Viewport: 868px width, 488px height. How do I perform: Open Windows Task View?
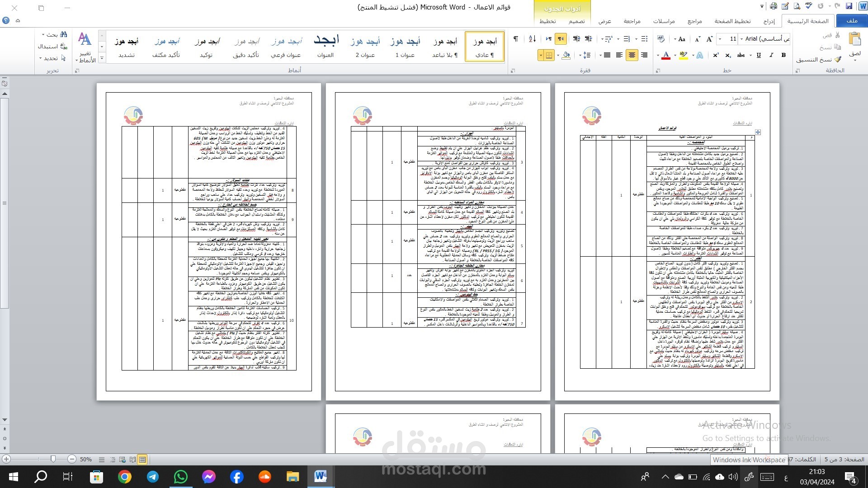pos(68,477)
